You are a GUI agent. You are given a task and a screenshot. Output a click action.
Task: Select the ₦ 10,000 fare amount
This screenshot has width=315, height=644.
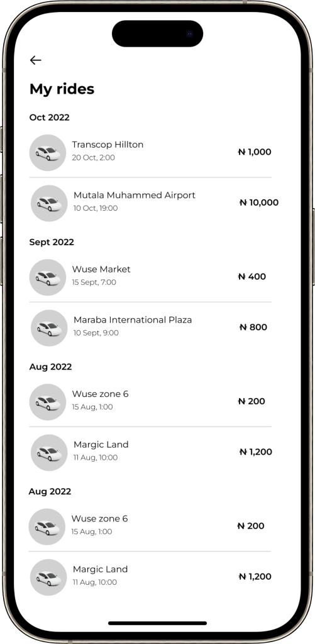[259, 203]
